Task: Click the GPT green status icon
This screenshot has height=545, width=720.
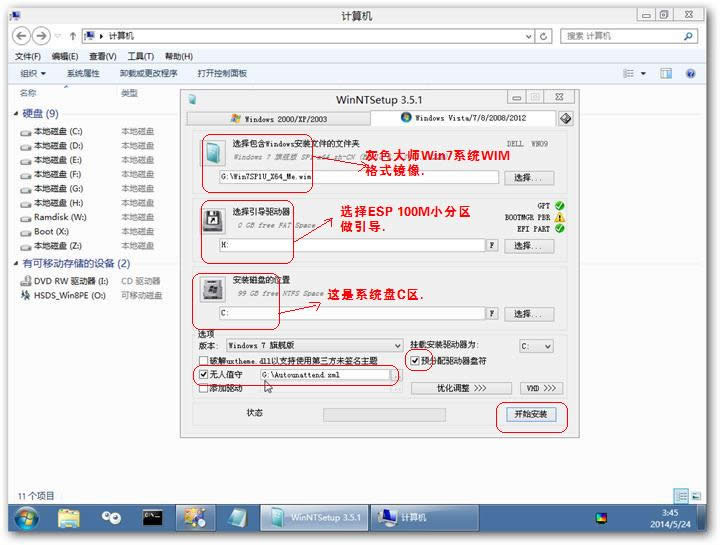Action: pyautogui.click(x=559, y=205)
